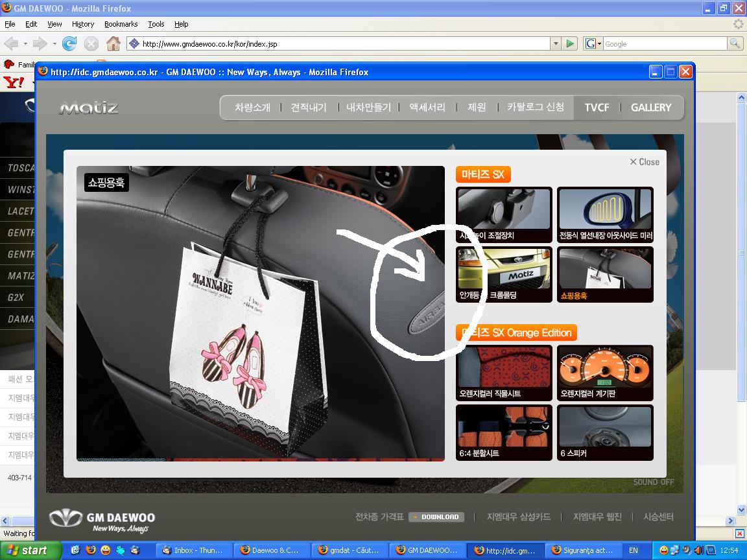Image resolution: width=747 pixels, height=560 pixels.
Task: Click the Stop loading icon
Action: 91,44
